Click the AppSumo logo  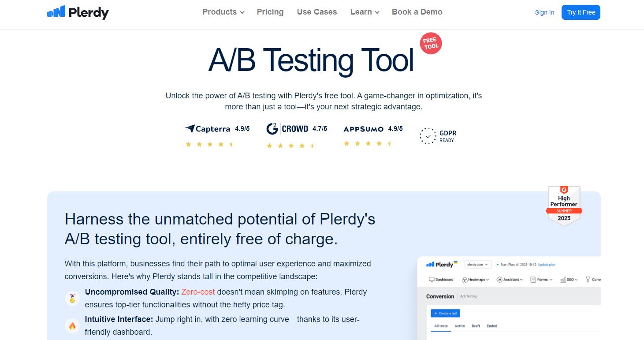click(x=364, y=129)
